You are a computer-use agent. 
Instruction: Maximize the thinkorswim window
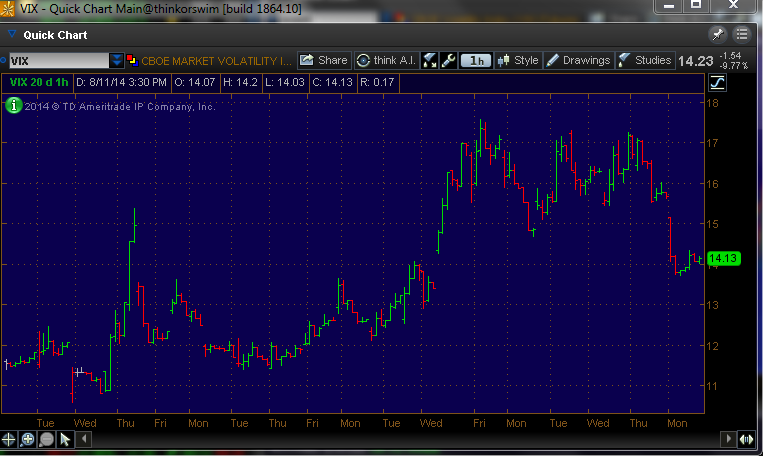pyautogui.click(x=696, y=5)
